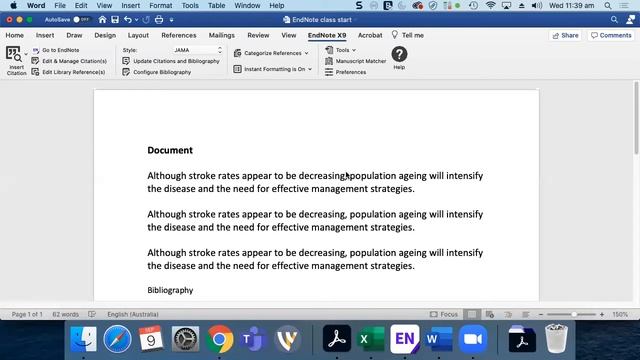Click Spotlight search in macOS menu bar
Screen dimensions: 640x360
[x=608, y=6]
